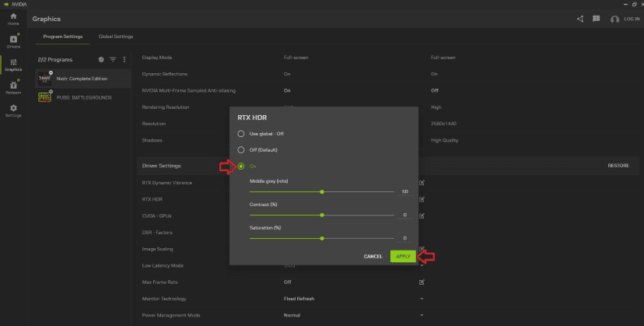Image resolution: width=644 pixels, height=326 pixels.
Task: Click the 'Monitor Technology' label
Action: (x=164, y=299)
